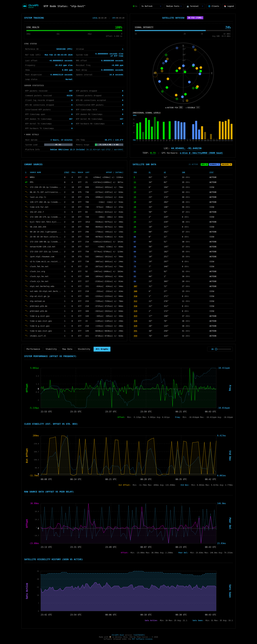Toggle the GPS: 8 constellation filter badge

click(204, 165)
